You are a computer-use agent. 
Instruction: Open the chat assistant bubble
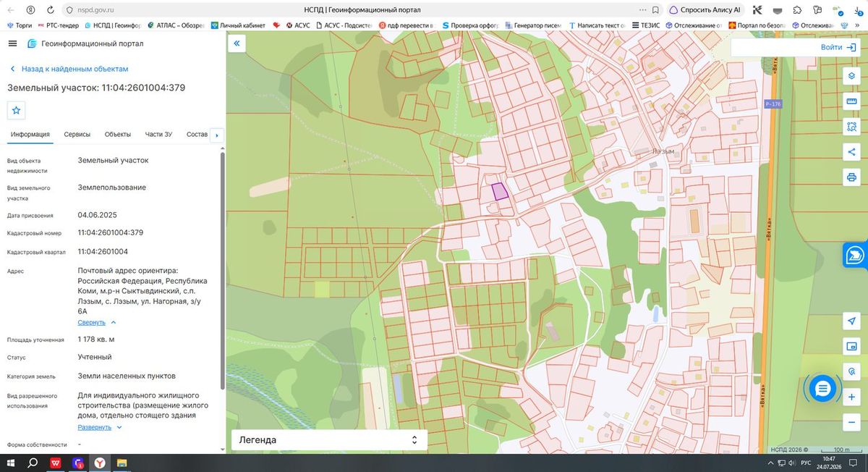click(822, 389)
